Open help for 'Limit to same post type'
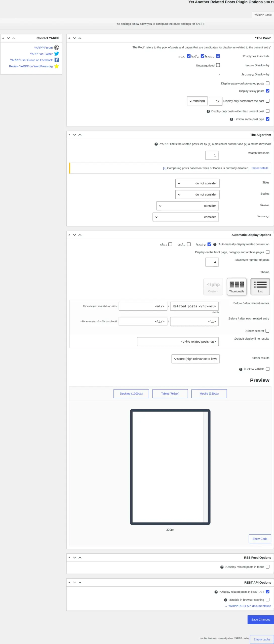274x644 pixels. click(x=231, y=119)
